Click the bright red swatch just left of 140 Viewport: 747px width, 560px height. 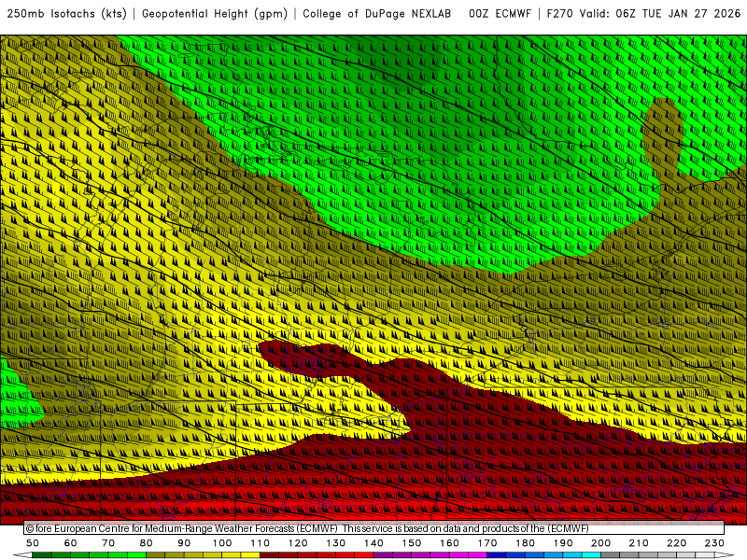364,555
